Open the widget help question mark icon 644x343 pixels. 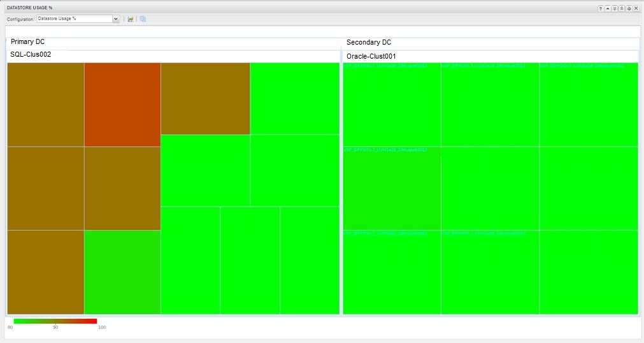point(600,8)
